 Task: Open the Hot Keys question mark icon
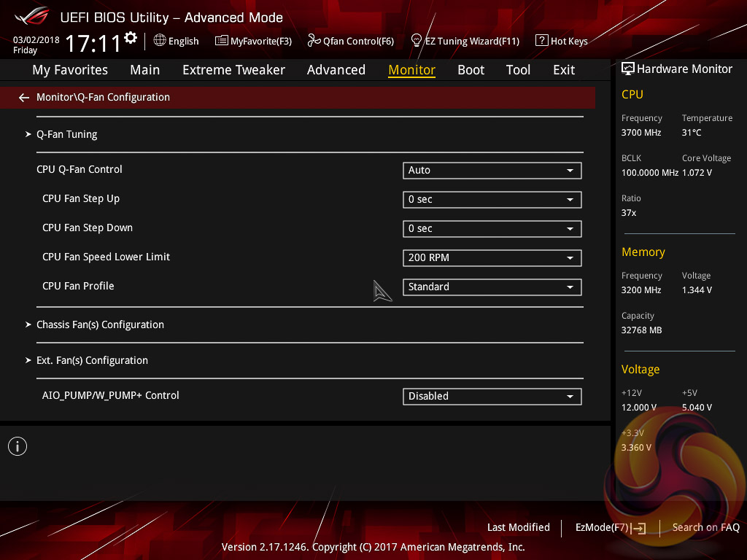click(x=541, y=41)
